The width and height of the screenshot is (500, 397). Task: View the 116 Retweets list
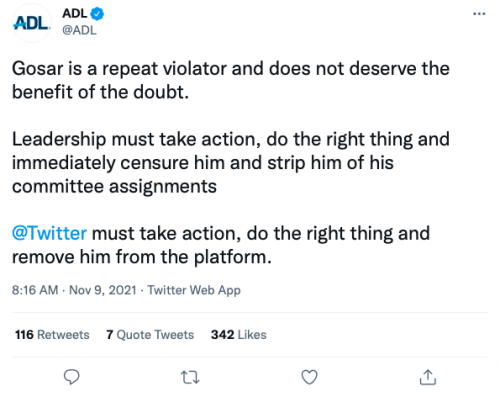point(52,334)
